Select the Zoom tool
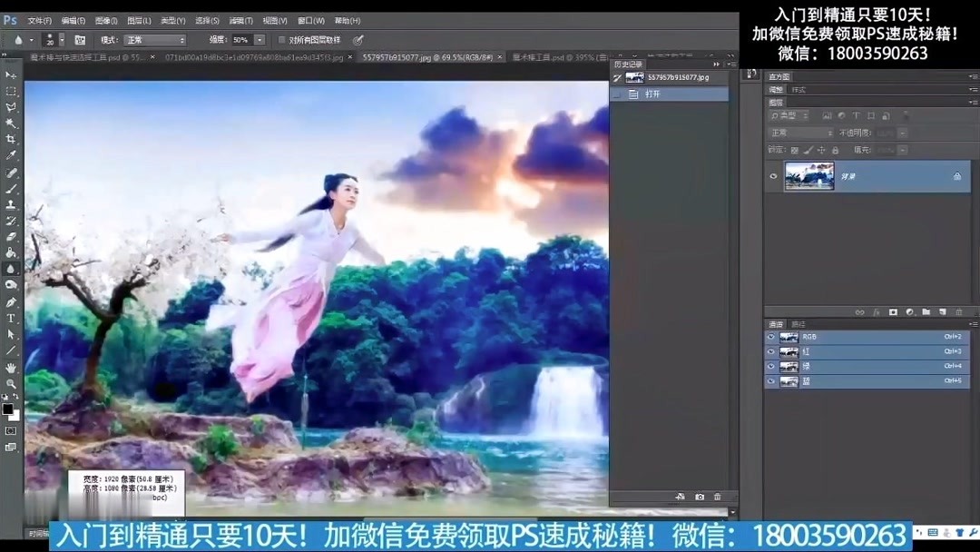Viewport: 980px width, 552px height. [12, 383]
